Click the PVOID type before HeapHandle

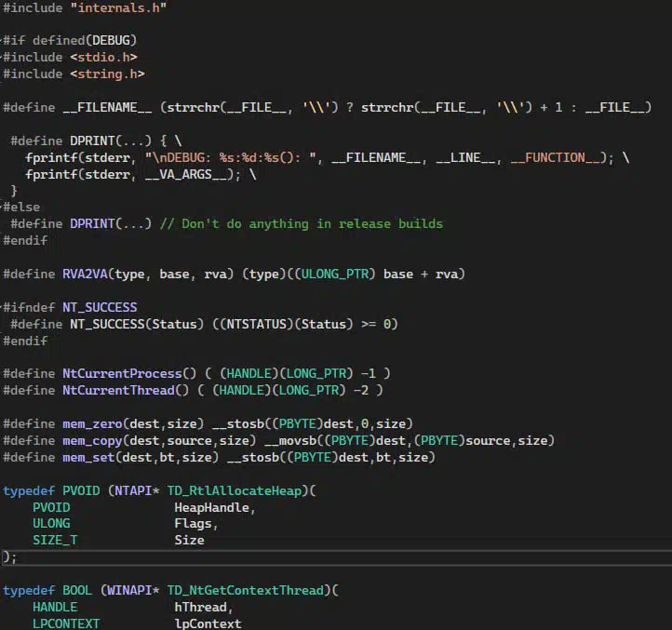[x=51, y=507]
